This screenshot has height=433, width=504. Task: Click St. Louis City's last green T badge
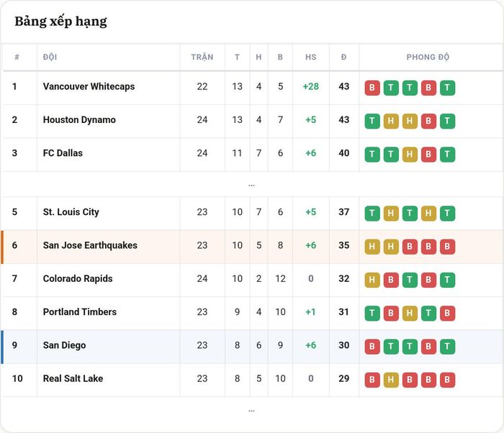click(x=447, y=214)
